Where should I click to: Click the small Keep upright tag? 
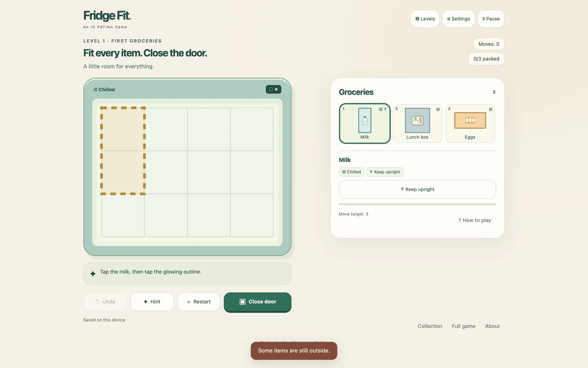pyautogui.click(x=385, y=172)
